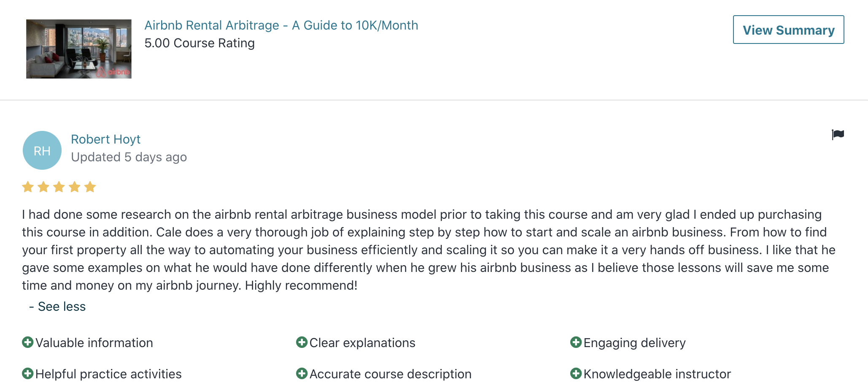Toggle the Accurate course description tag
Screen dimensions: 868x391
click(x=390, y=374)
